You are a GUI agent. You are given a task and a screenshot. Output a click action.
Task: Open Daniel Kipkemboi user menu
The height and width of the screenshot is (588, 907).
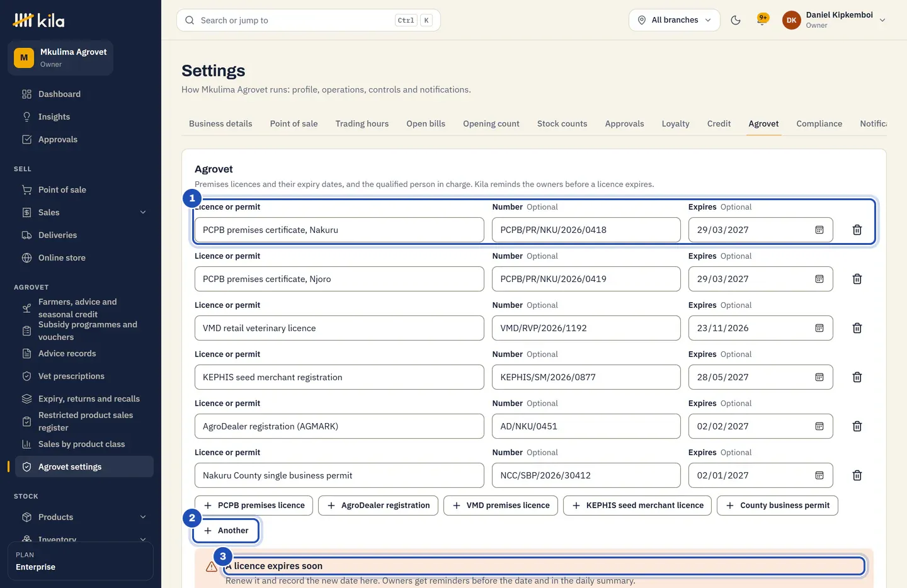click(834, 20)
